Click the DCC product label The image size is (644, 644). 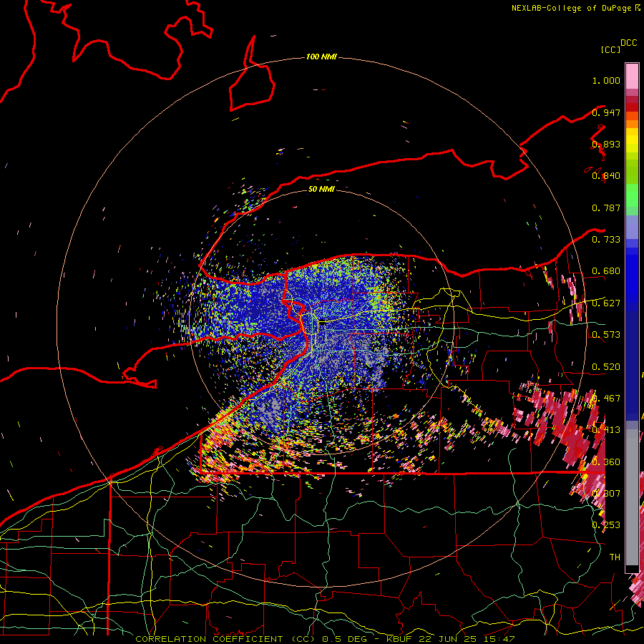(629, 43)
